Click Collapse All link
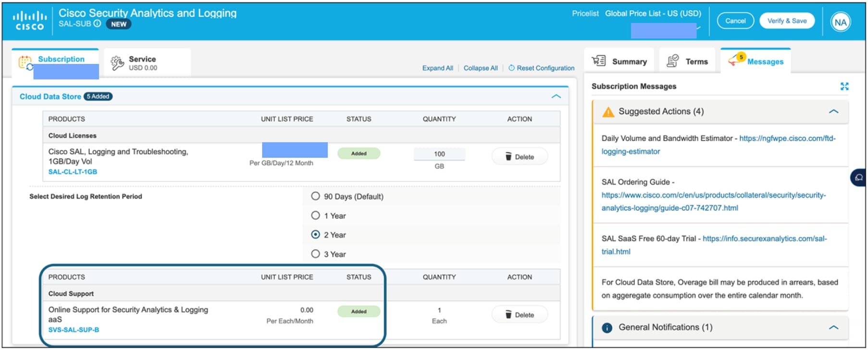This screenshot has height=350, width=868. 481,68
